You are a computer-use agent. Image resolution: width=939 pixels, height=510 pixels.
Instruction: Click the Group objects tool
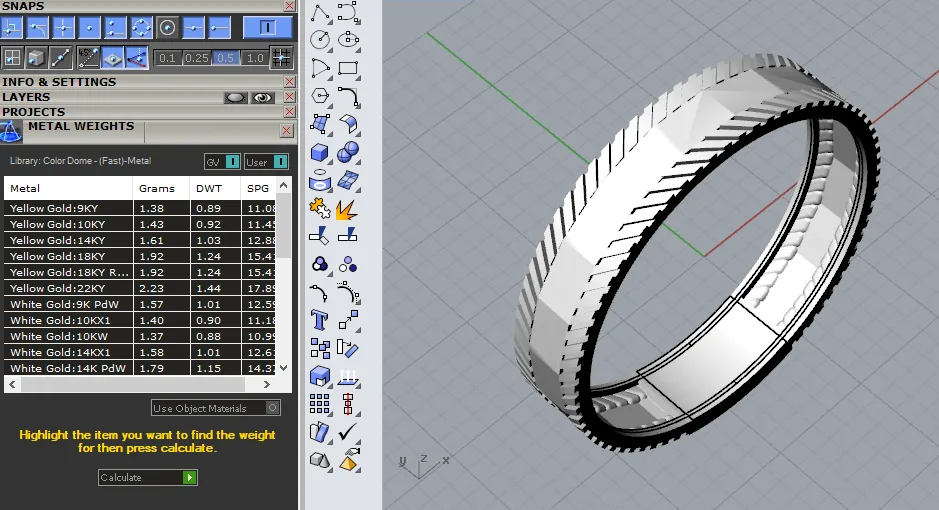click(x=320, y=264)
